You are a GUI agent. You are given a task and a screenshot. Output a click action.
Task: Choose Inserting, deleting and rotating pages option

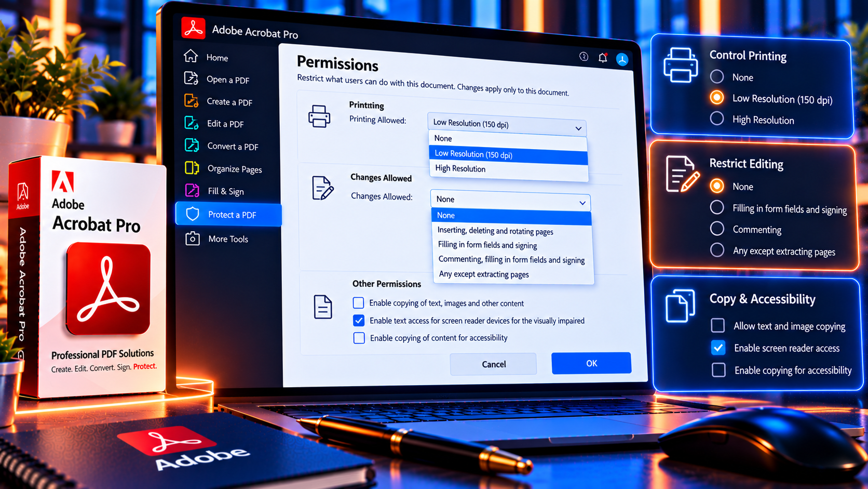point(512,231)
